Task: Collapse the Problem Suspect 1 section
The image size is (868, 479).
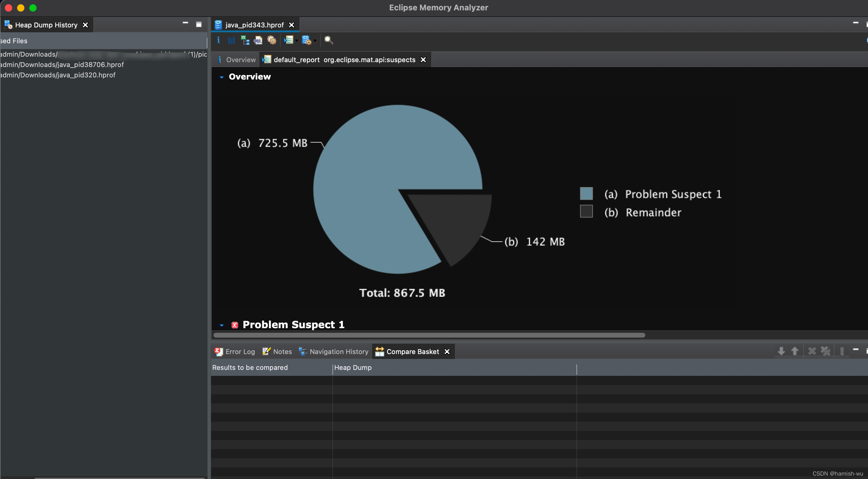Action: [221, 325]
